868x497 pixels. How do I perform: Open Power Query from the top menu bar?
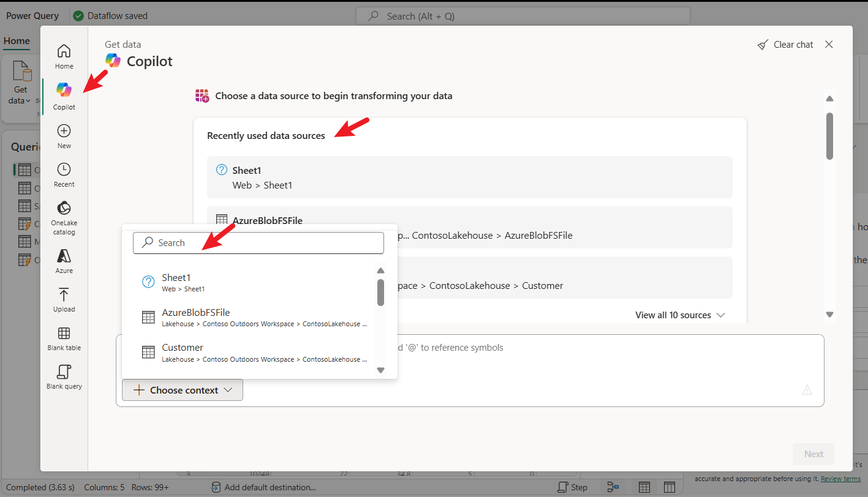pyautogui.click(x=32, y=15)
